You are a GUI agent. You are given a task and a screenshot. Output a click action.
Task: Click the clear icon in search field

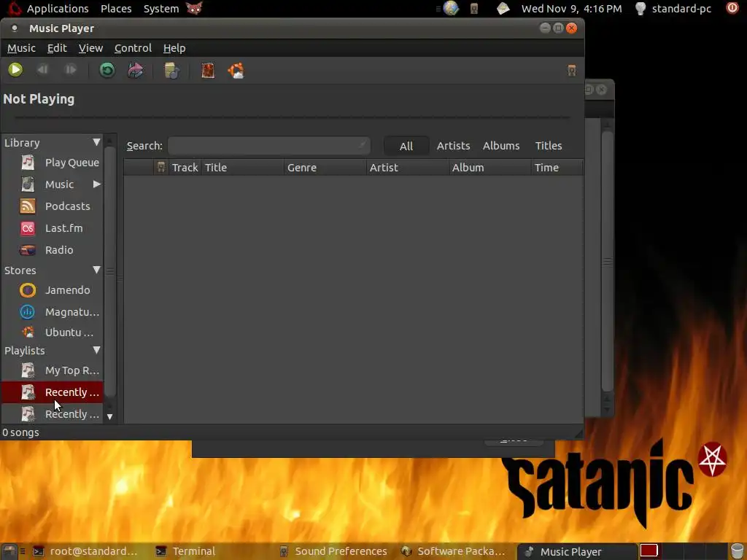[x=362, y=145]
